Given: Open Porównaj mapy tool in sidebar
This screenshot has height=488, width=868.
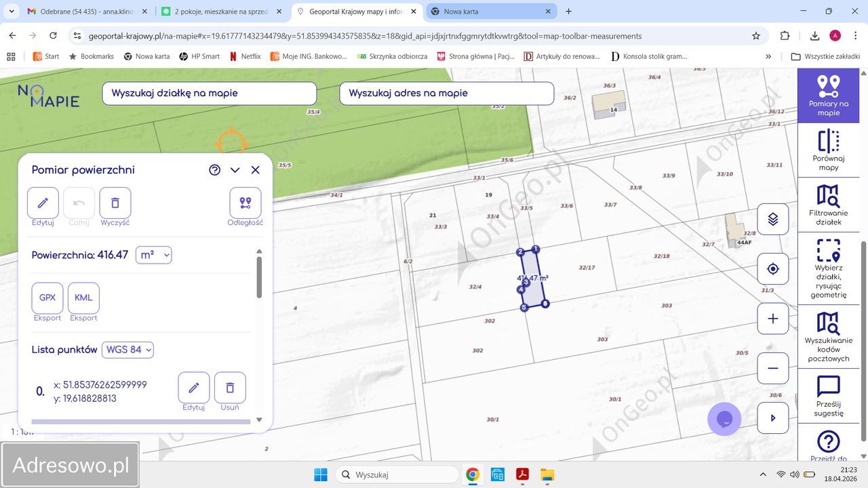Looking at the screenshot, I should point(828,149).
